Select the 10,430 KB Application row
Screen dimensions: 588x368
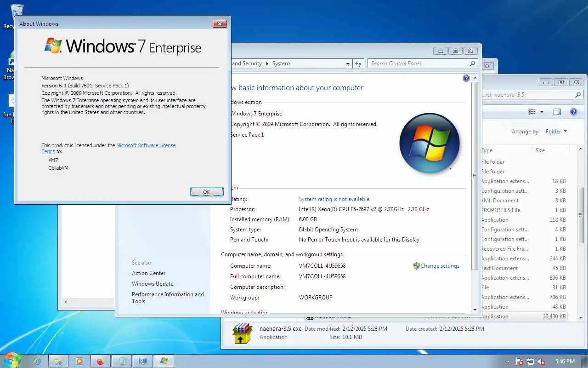[x=525, y=316]
